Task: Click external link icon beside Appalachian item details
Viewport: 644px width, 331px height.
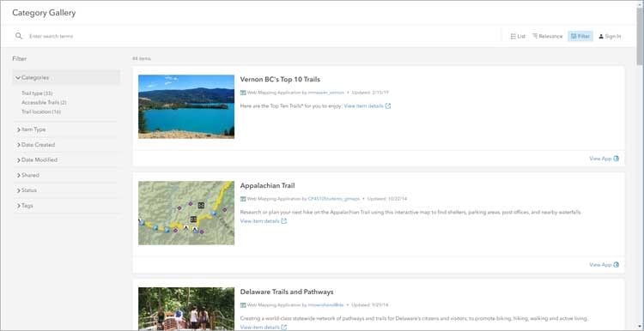Action: pos(284,221)
